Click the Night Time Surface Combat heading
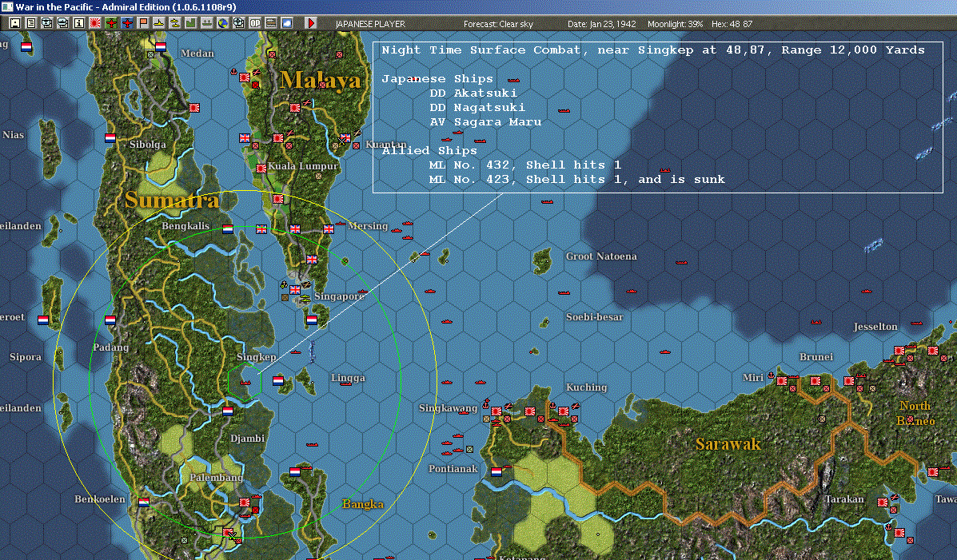Viewport: 957px width, 560px height. pos(653,50)
